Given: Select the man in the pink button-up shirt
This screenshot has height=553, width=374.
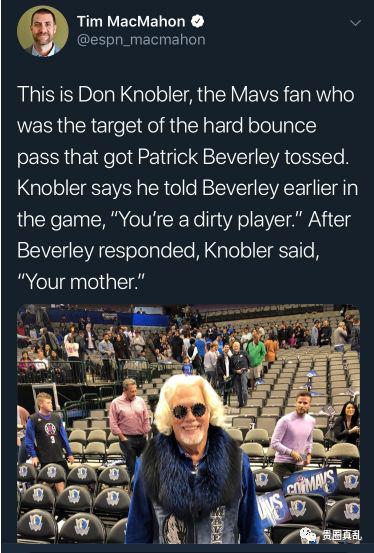Looking at the screenshot, I should click(x=130, y=421).
